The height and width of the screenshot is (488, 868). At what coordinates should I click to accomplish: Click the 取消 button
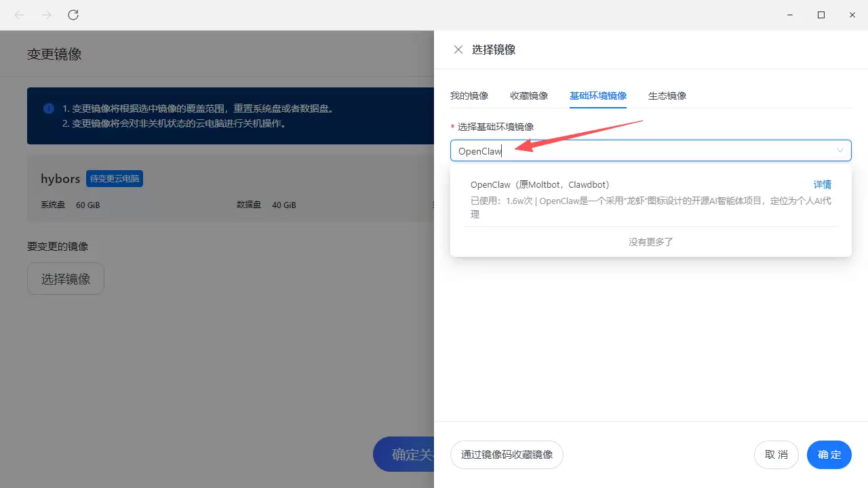(776, 454)
